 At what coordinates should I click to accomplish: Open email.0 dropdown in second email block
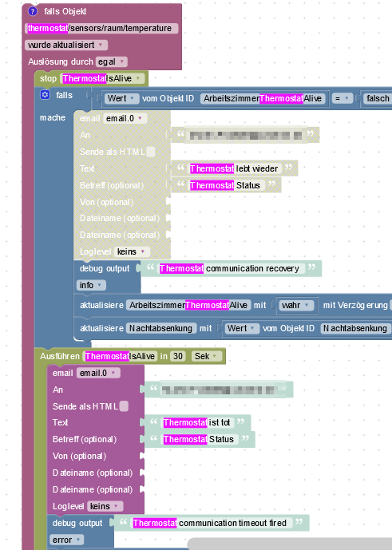click(x=98, y=374)
